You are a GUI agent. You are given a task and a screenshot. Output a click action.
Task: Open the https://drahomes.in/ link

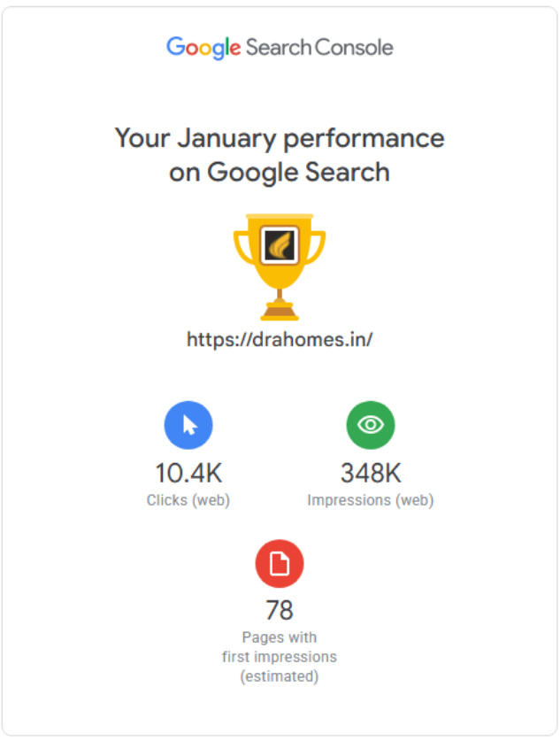click(280, 339)
